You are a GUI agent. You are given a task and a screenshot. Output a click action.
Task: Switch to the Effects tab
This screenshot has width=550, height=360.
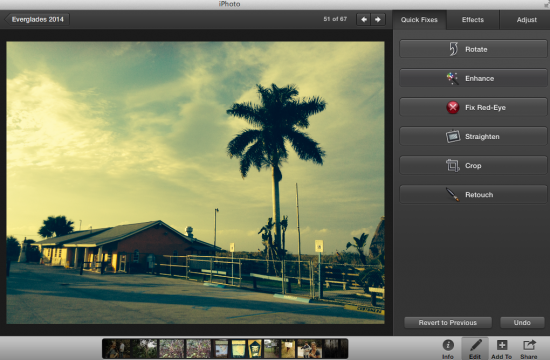[472, 20]
